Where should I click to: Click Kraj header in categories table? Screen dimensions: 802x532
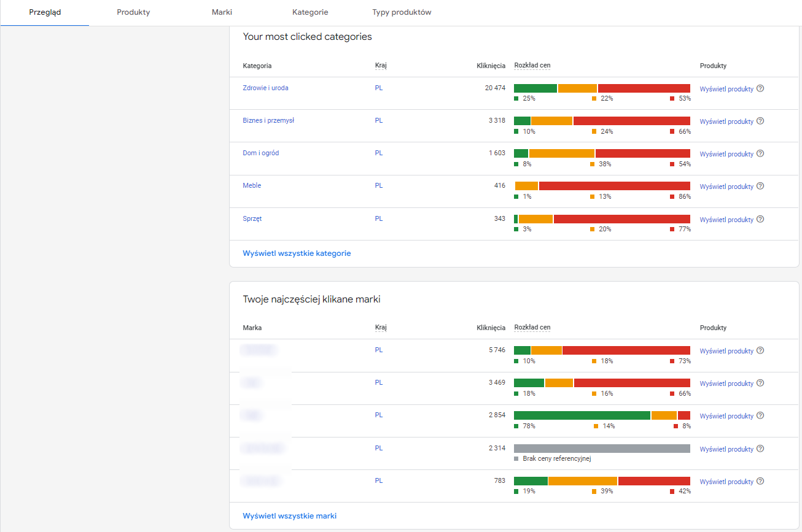(381, 66)
